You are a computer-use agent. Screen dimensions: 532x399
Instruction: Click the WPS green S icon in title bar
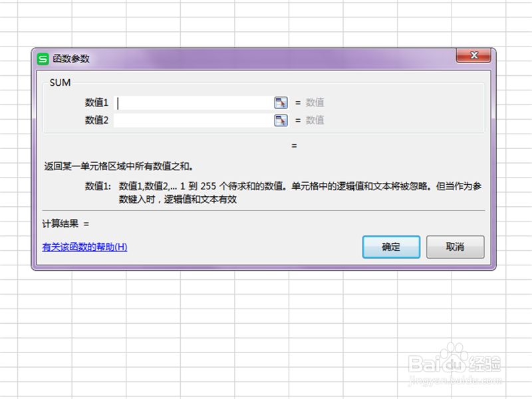pyautogui.click(x=43, y=59)
